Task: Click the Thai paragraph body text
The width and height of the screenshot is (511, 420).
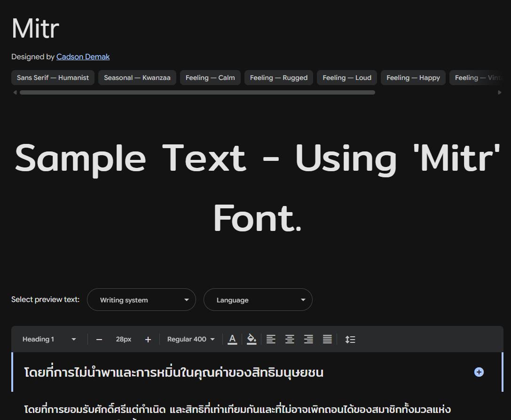Action: 237,410
